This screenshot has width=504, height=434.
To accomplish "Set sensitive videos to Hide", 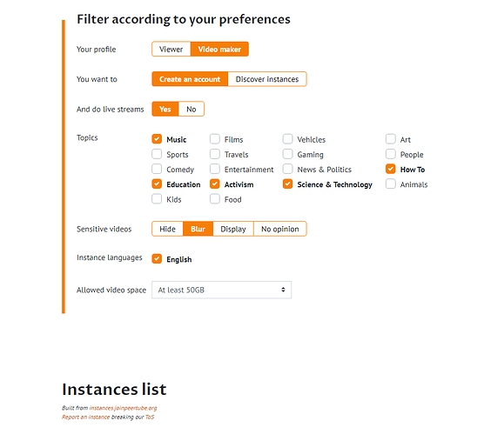I will click(167, 229).
